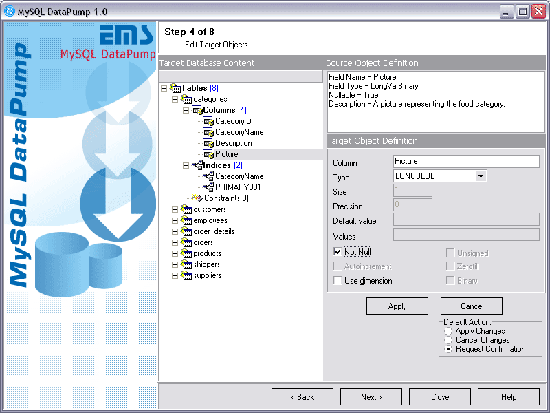
Task: Expand the orders table node
Action: click(175, 242)
